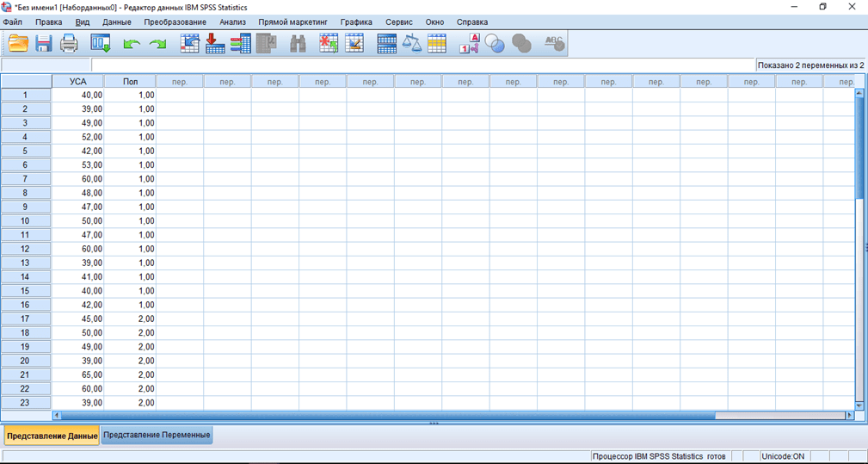Redo the action with the right green arrow
868x464 pixels.
(x=157, y=43)
